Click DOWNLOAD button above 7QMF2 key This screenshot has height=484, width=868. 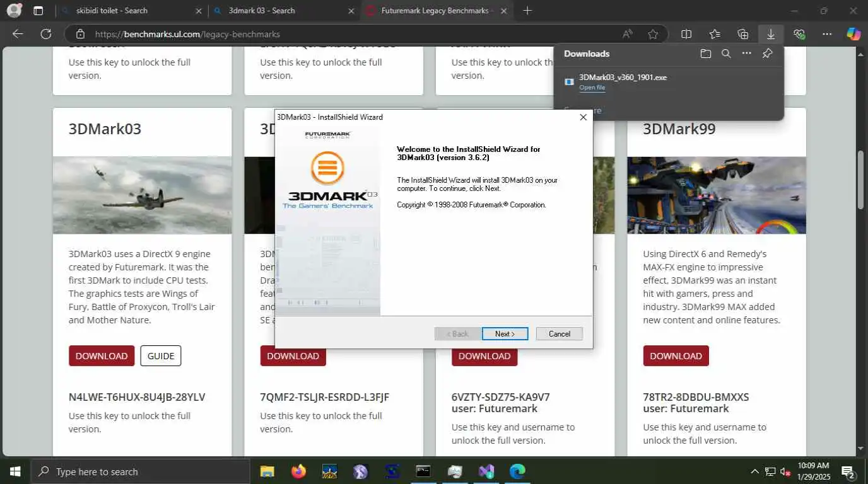coord(293,355)
